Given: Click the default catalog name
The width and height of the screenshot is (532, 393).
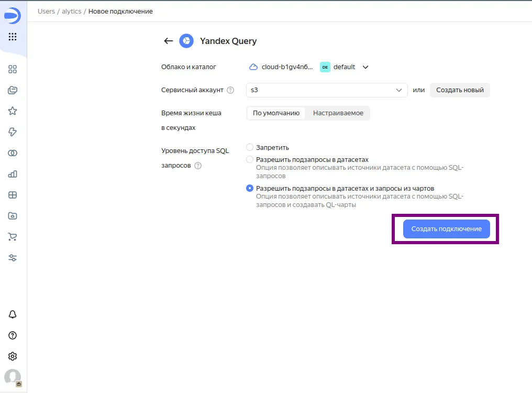Looking at the screenshot, I should (344, 67).
